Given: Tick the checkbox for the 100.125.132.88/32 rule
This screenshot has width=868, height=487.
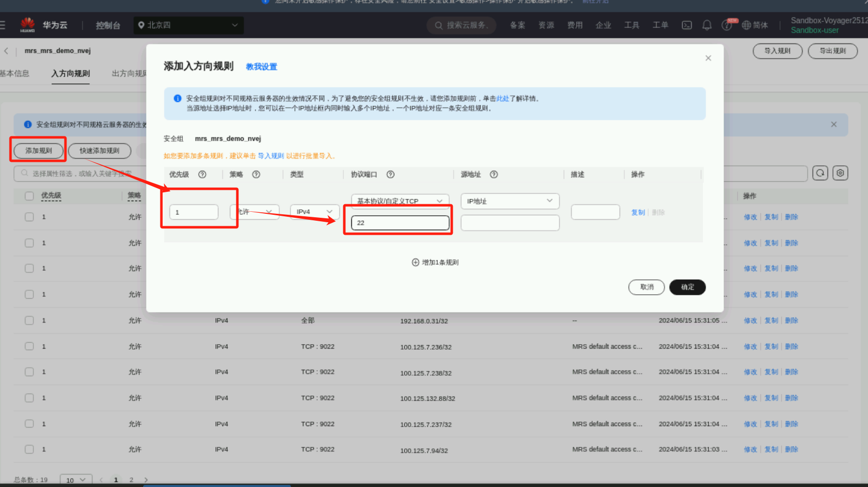Looking at the screenshot, I should click(x=29, y=398).
